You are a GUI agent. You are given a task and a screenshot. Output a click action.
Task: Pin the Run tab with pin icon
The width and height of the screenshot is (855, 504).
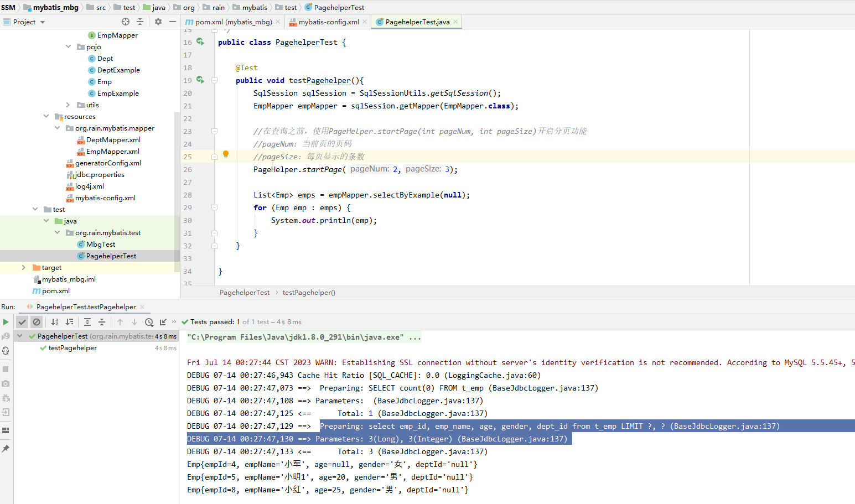click(6, 449)
